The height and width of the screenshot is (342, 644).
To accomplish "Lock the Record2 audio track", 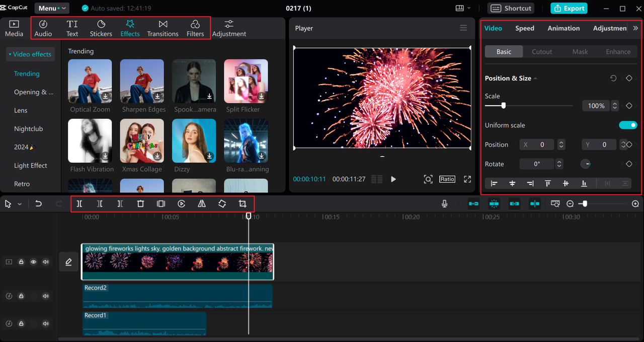I will 21,296.
